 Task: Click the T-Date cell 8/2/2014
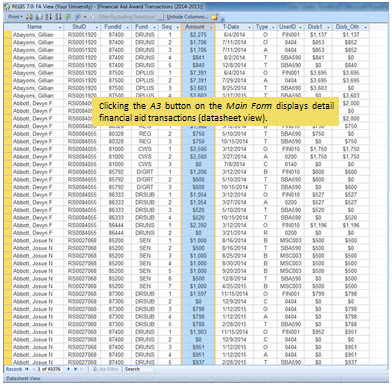(x=235, y=58)
